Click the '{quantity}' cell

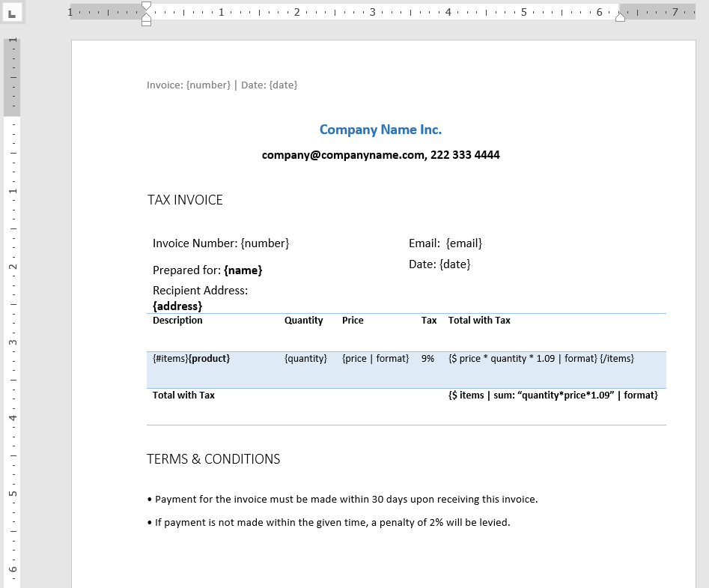click(x=305, y=359)
